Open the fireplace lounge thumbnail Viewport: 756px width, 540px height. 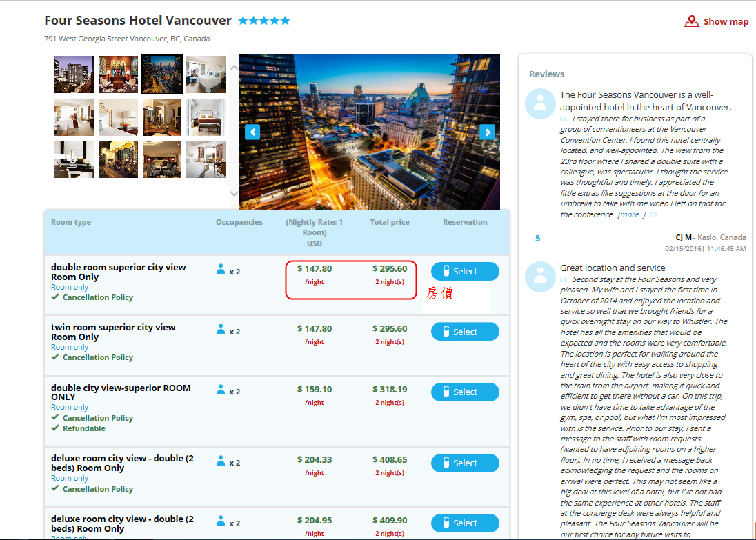pyautogui.click(x=118, y=74)
